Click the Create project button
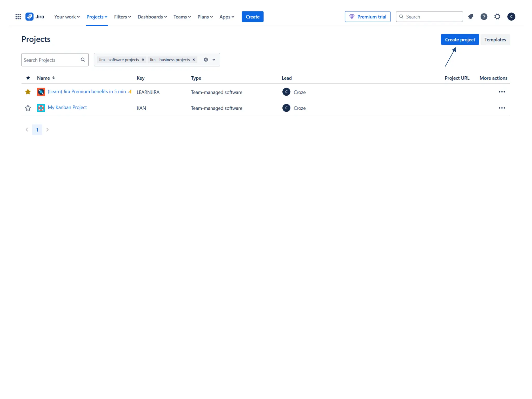Viewport: 532px width, 399px height. coord(460,39)
